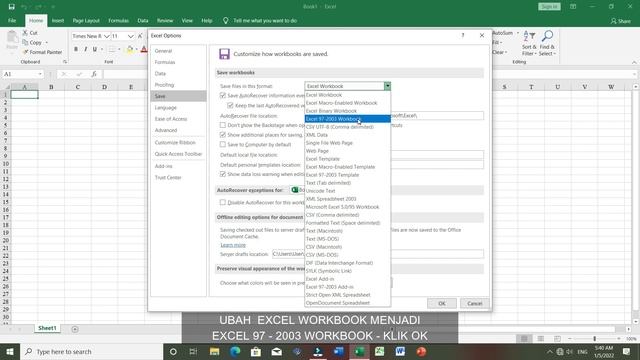Apply Italic formatting
640x360 pixels.
click(x=85, y=49)
